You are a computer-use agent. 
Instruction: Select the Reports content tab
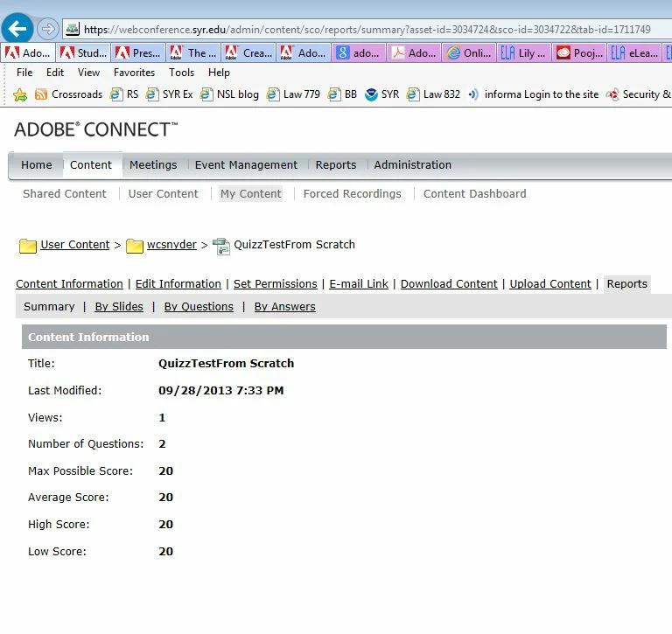coord(627,284)
